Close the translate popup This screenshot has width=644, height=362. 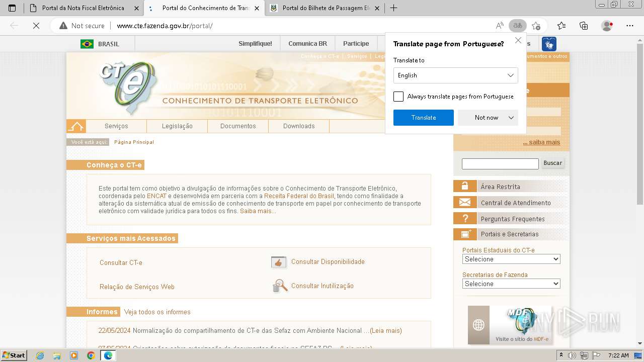tap(518, 40)
